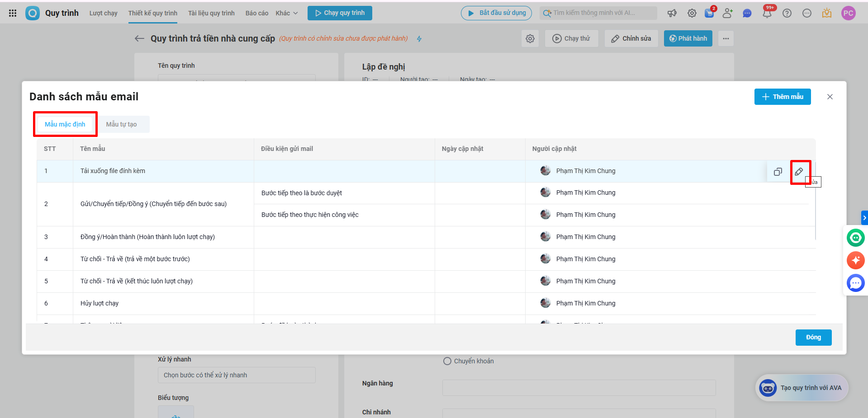This screenshot has width=868, height=418.
Task: Click the megaphone announcements icon
Action: (672, 14)
